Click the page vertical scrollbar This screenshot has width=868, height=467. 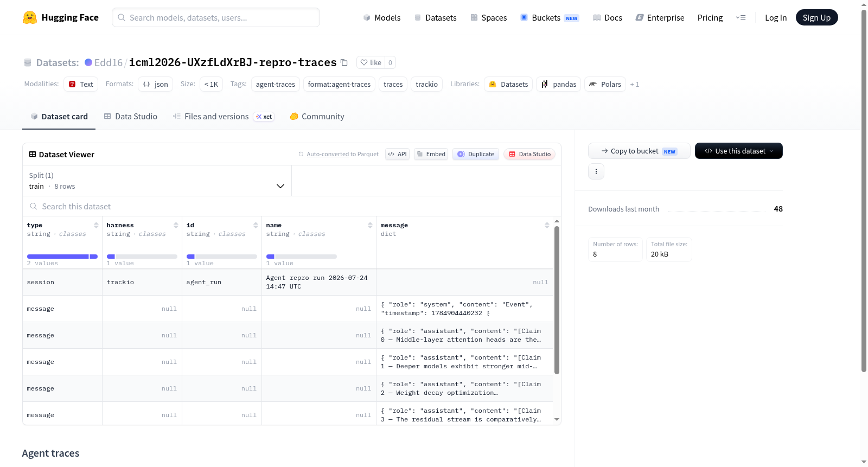[x=864, y=190]
